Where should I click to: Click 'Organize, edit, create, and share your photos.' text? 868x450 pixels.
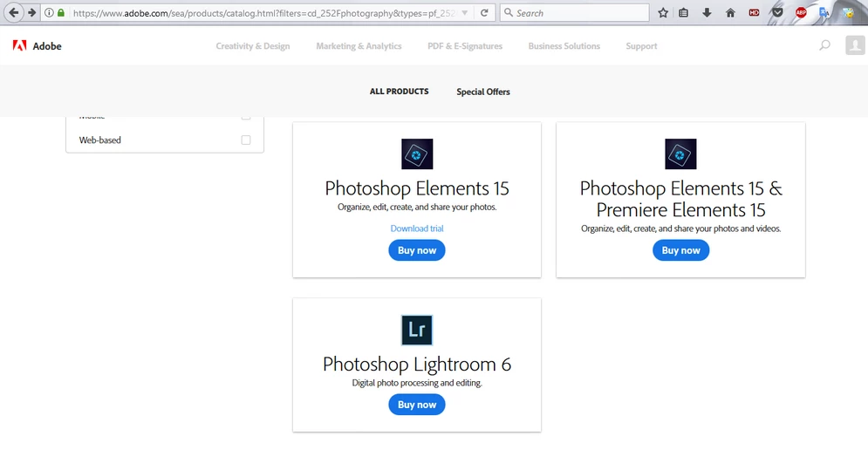point(417,207)
